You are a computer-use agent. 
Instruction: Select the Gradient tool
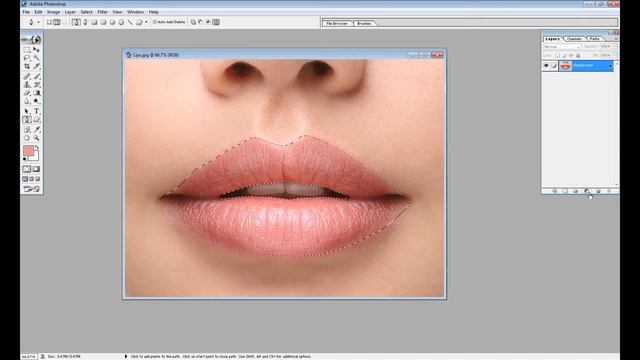[37, 93]
